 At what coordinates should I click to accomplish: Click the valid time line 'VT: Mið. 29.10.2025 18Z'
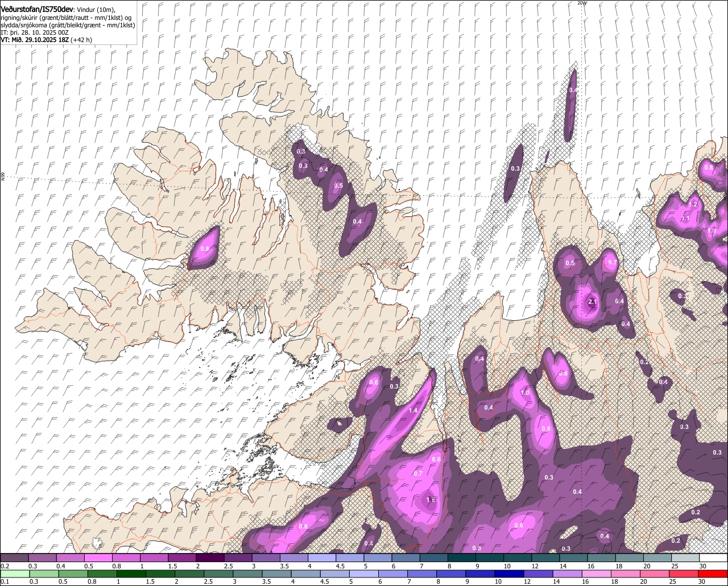point(35,40)
